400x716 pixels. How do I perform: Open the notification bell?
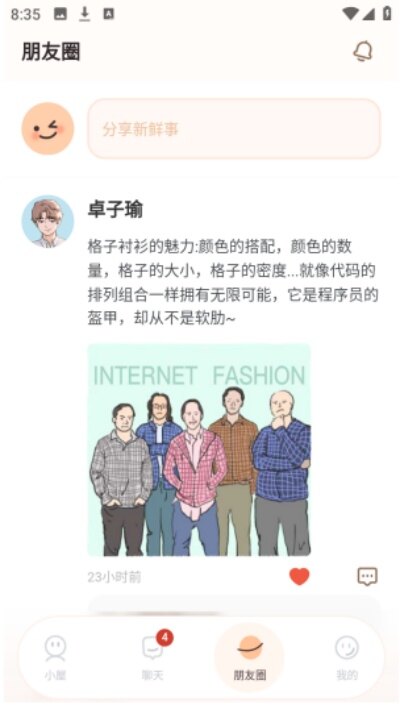click(x=363, y=52)
